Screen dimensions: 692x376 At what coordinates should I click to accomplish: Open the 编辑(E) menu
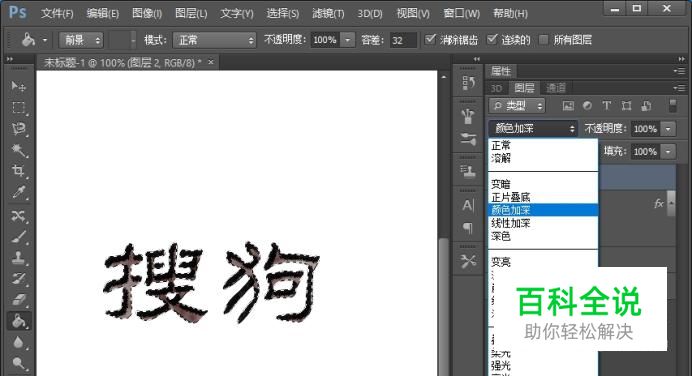pos(103,14)
